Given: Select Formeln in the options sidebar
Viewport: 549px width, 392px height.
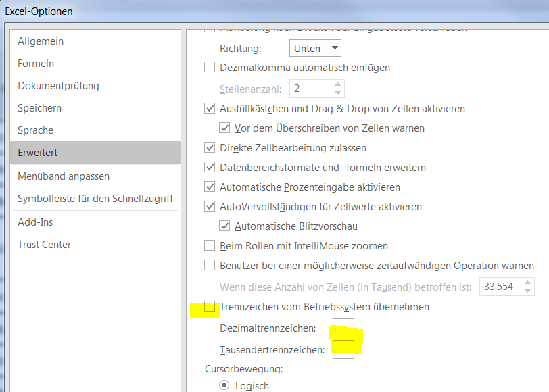Looking at the screenshot, I should coord(36,64).
